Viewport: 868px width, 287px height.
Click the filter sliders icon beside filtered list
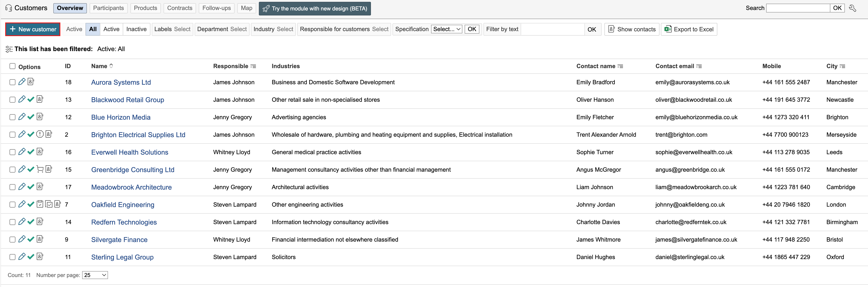point(9,49)
